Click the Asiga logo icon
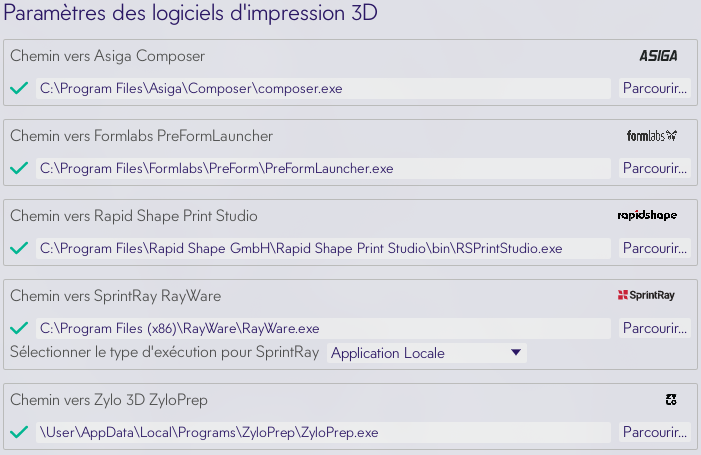The image size is (701, 455). (658, 56)
